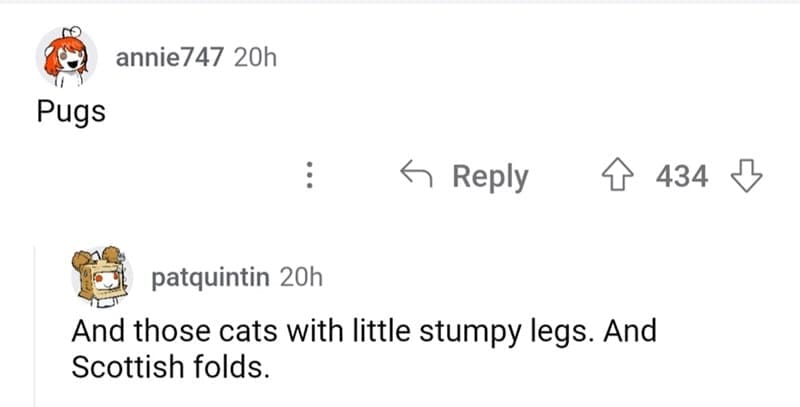Image resolution: width=800 pixels, height=407 pixels.
Task: Visit annie747's profile via username
Action: [170, 57]
